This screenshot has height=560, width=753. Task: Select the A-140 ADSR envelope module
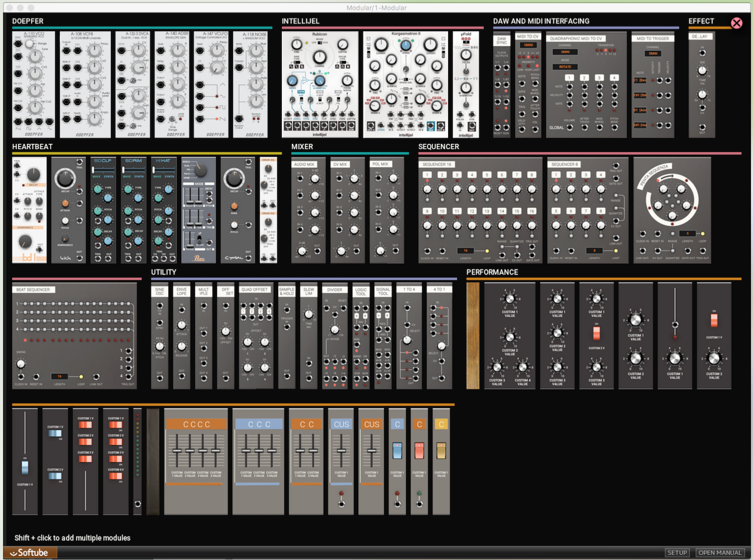point(172,84)
